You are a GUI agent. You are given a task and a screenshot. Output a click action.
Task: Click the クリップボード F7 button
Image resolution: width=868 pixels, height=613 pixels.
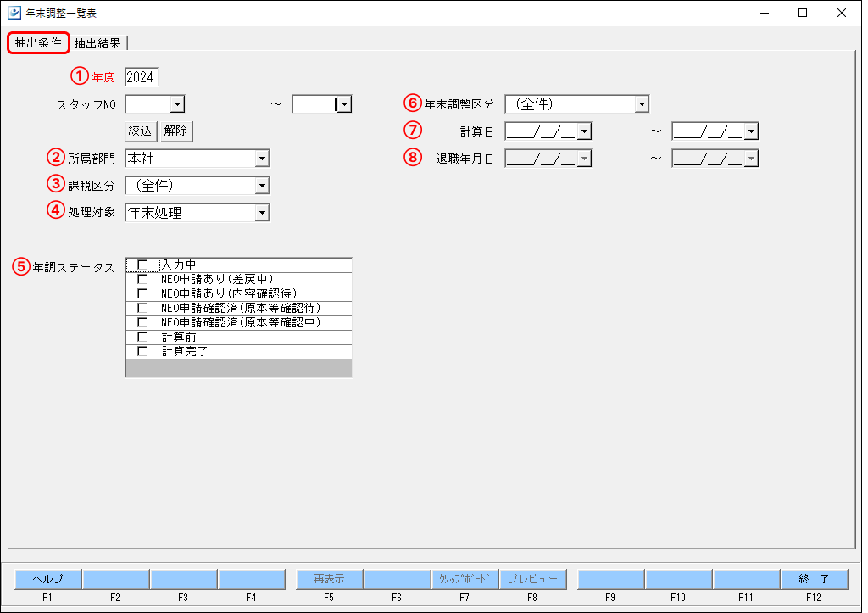(465, 579)
